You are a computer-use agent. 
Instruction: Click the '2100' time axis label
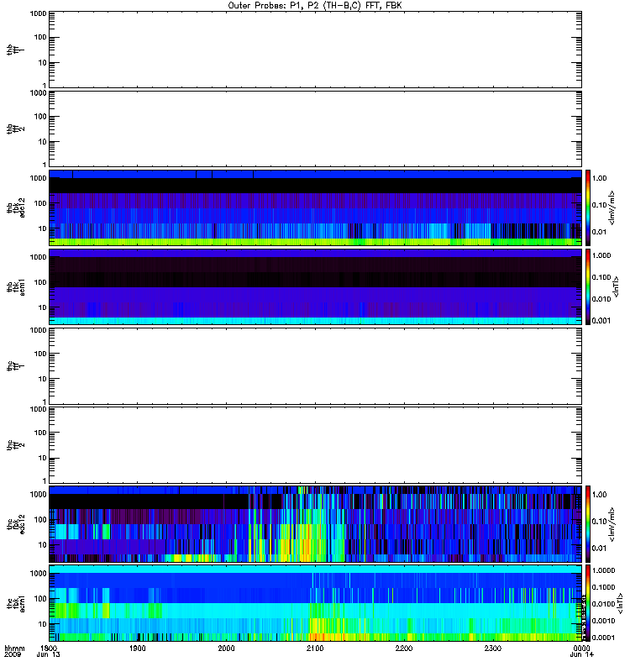315,648
